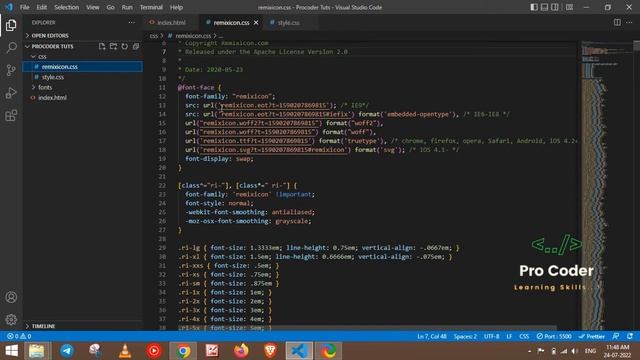Click line number 22 in the gutter
This screenshot has height=360, width=640.
tap(162, 186)
